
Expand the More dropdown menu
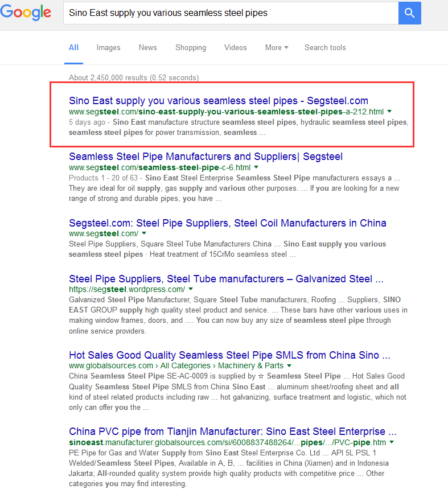click(277, 48)
